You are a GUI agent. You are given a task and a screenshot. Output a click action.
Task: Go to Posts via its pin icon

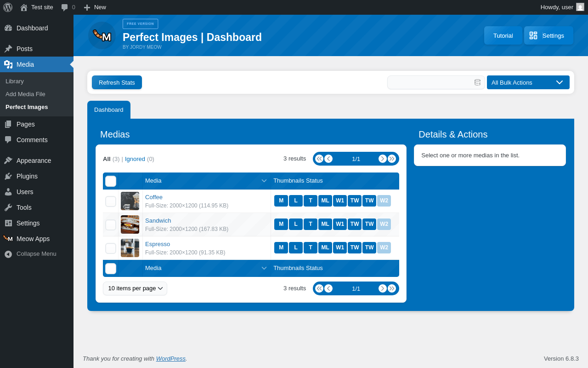pos(8,49)
